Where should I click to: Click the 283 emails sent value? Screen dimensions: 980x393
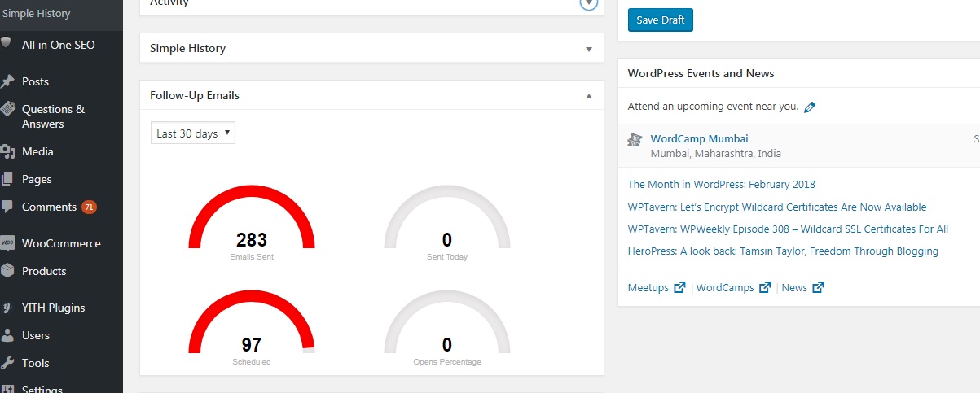[x=252, y=240]
